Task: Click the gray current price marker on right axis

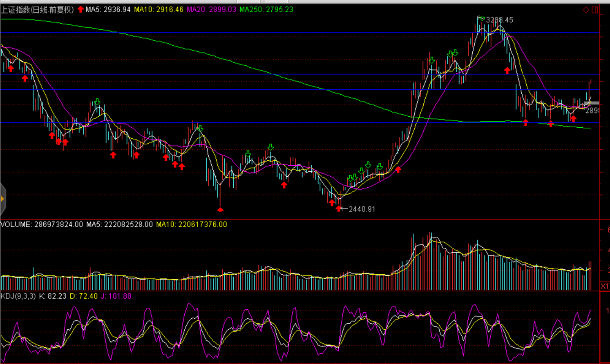Action: (591, 103)
